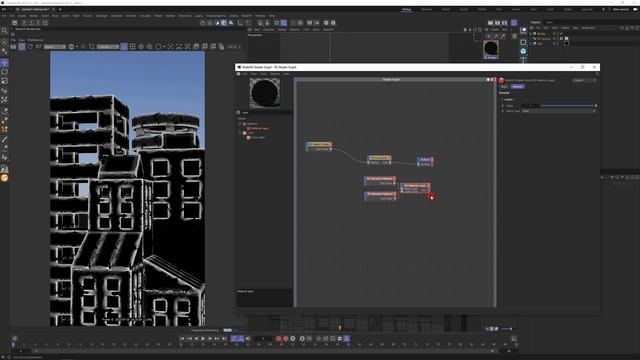Screen dimensions: 640x360
Task: Open the Custom dropdown atop attribute panel
Action: tap(584, 80)
